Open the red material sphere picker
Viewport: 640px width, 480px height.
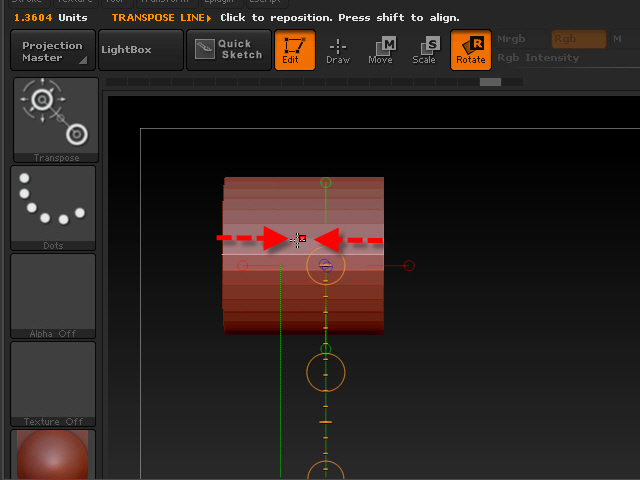click(x=53, y=454)
